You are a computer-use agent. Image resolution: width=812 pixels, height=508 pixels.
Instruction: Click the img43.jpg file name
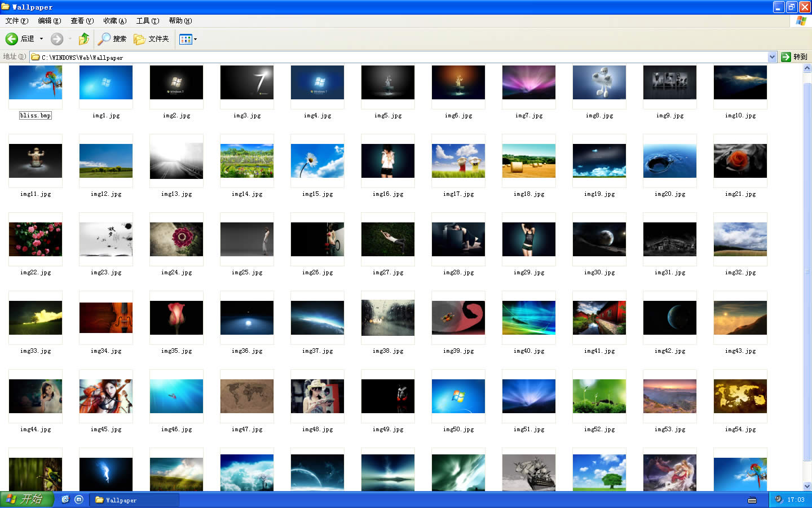(740, 351)
